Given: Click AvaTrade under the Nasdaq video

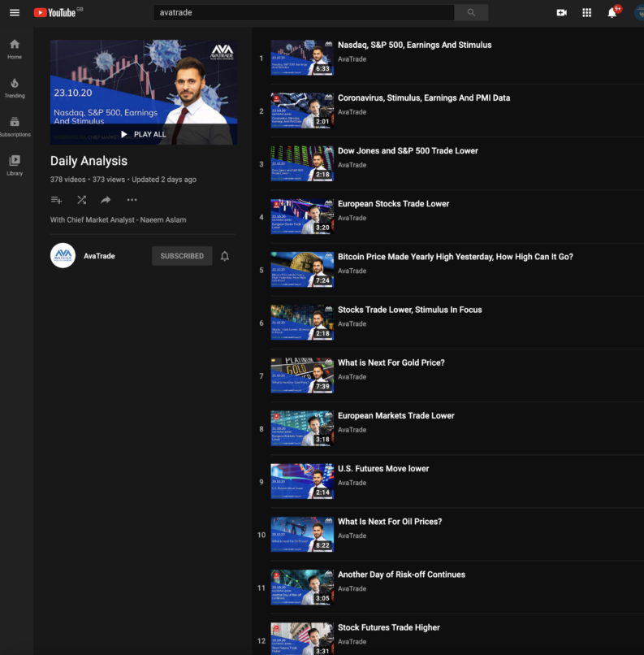Looking at the screenshot, I should [352, 59].
